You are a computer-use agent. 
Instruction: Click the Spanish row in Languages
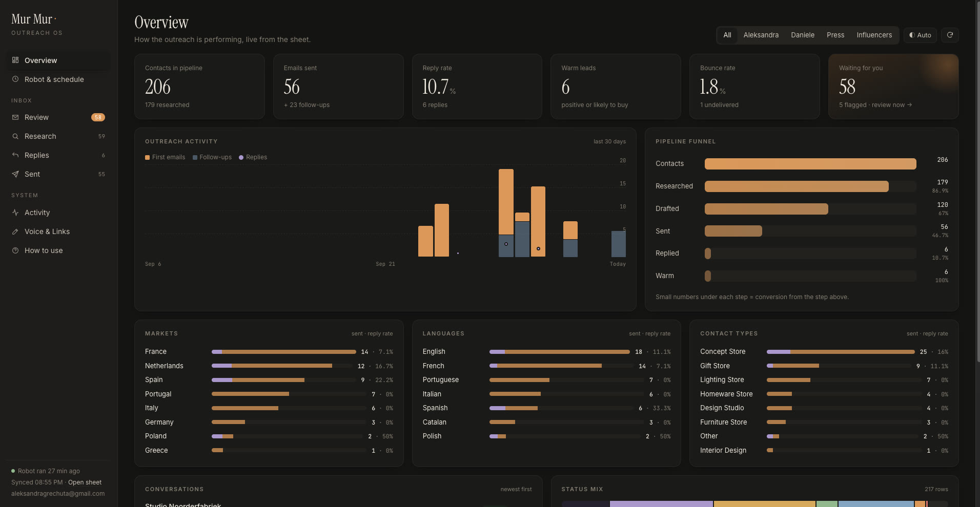pyautogui.click(x=546, y=408)
